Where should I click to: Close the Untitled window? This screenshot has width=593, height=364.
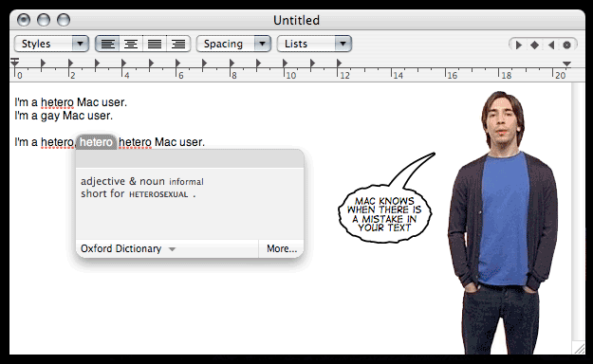coord(24,20)
